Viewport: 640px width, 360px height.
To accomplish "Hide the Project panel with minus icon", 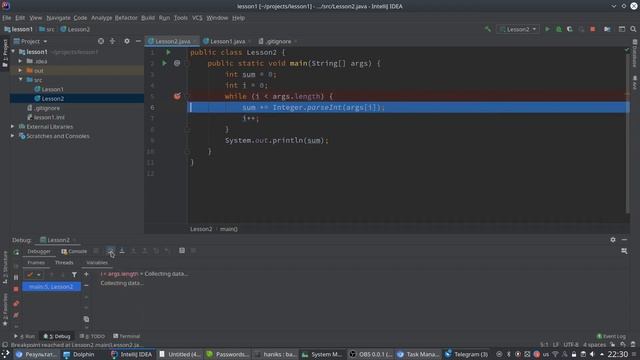I will (138, 41).
